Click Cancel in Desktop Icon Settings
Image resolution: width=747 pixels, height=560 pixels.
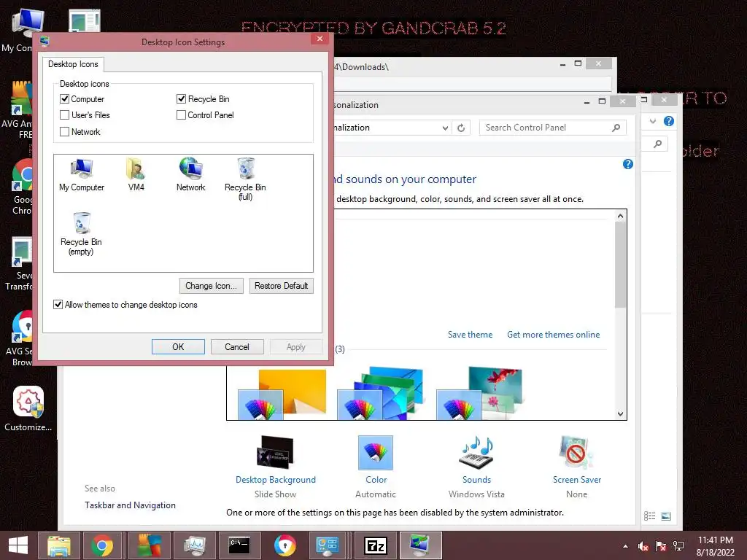click(x=237, y=346)
